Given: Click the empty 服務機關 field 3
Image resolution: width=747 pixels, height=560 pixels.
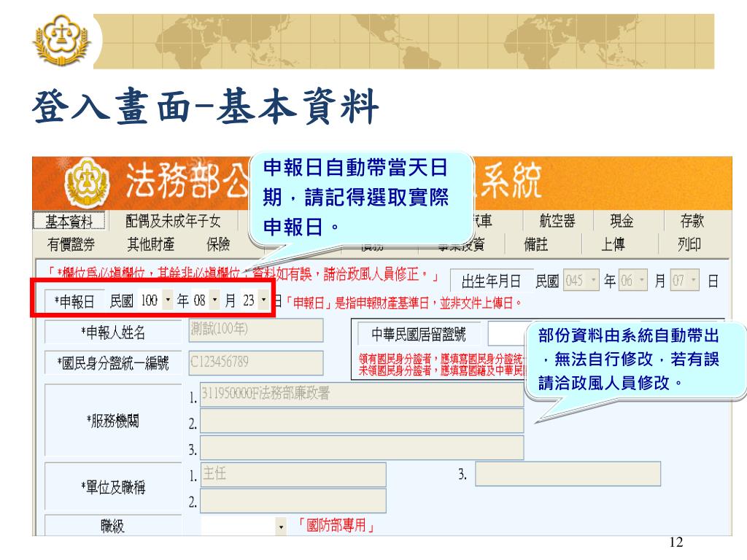Looking at the screenshot, I should 362,448.
